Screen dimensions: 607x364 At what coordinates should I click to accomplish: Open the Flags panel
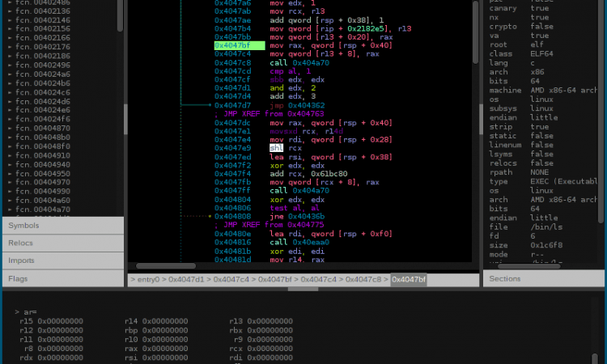(63, 278)
